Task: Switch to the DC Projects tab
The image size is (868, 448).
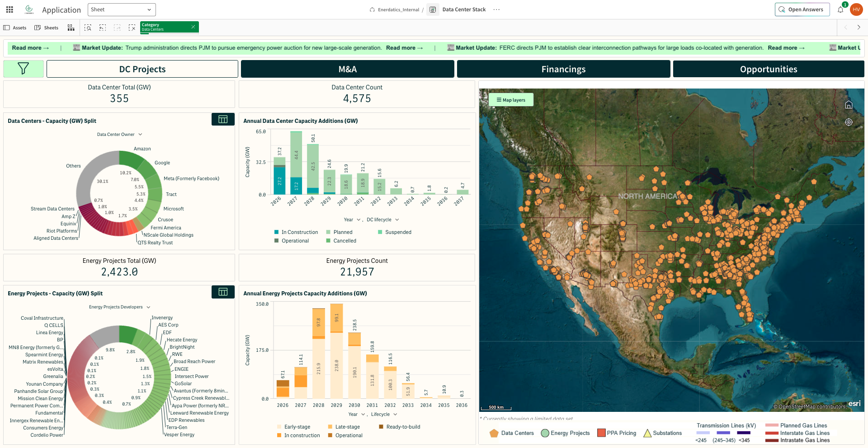Action: coord(142,69)
